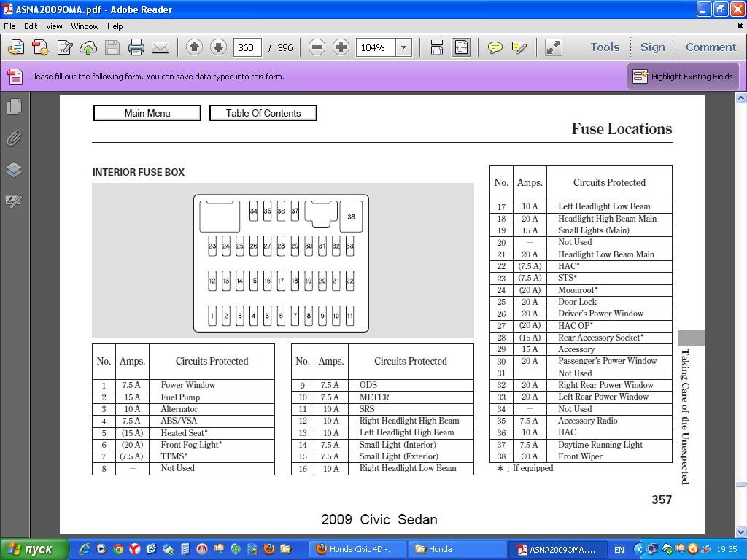Click the Create PDF online toolbar icon

16,47
